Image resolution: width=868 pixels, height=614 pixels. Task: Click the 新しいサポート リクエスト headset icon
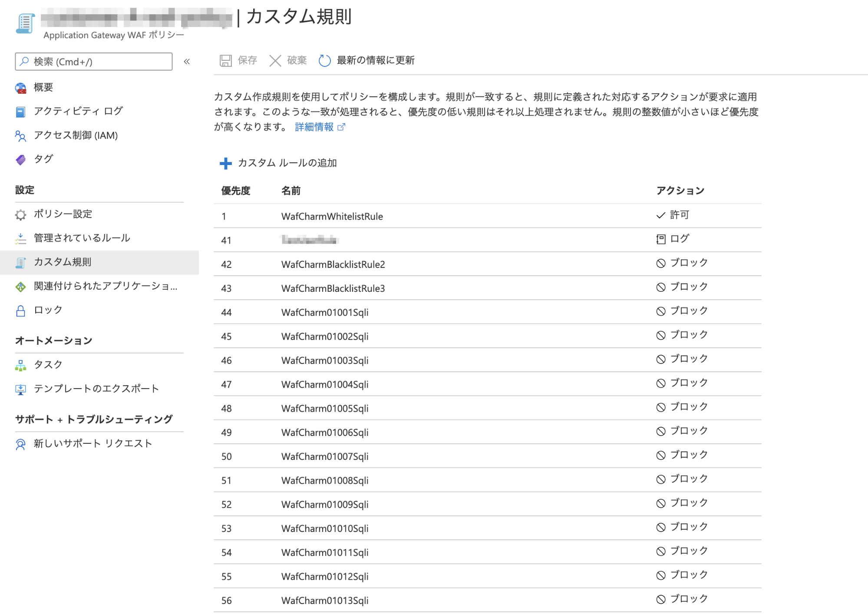(20, 444)
